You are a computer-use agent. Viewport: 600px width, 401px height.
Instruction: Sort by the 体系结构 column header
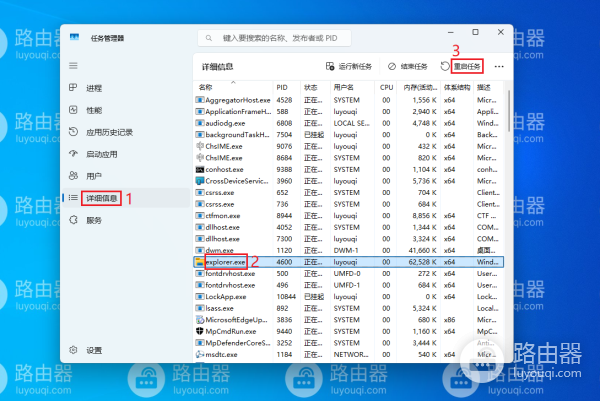457,88
